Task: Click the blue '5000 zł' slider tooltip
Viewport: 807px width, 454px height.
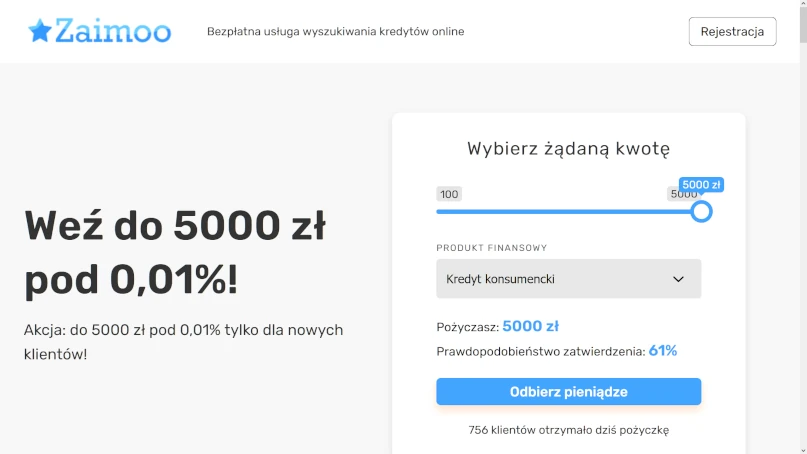Action: tap(701, 185)
